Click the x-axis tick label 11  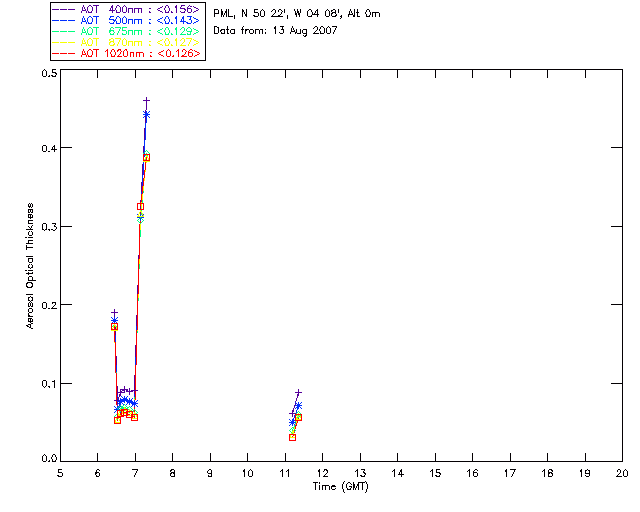click(x=285, y=474)
